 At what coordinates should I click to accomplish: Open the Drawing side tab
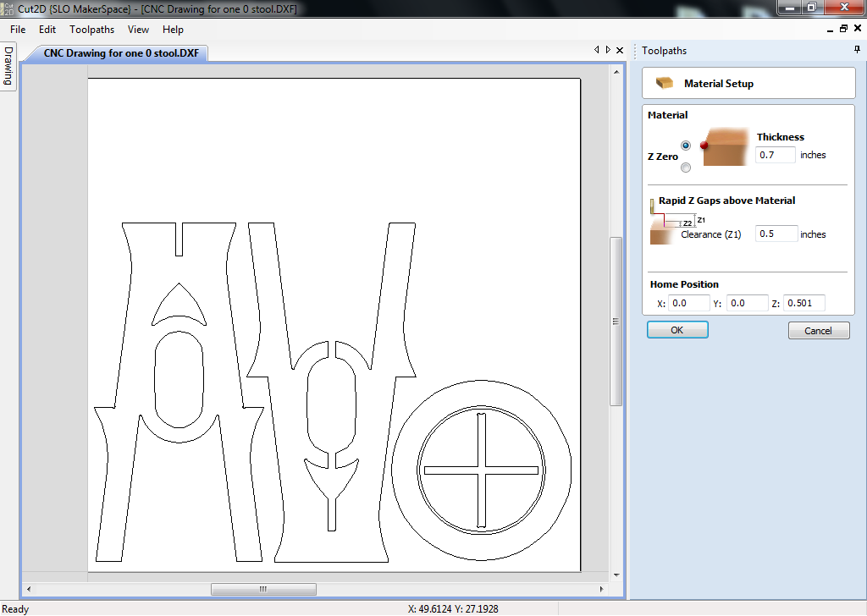click(x=8, y=66)
